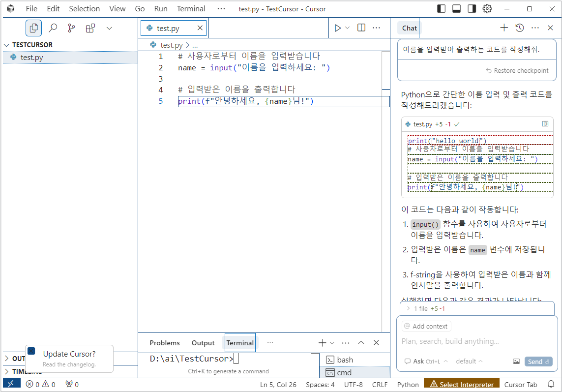The width and height of the screenshot is (562, 392).
Task: Click Restore checkpoint link
Action: coord(517,71)
